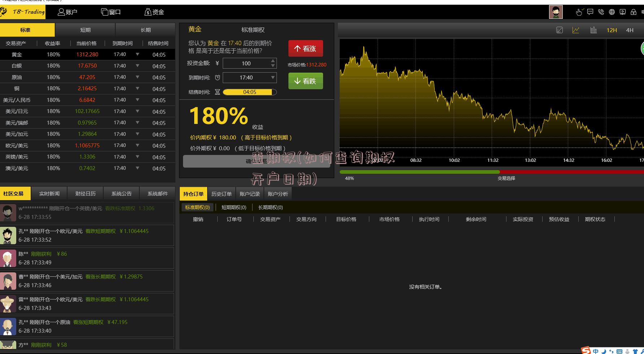
Task: Click the 结售时间 04:05 progress bar
Action: (x=250, y=92)
